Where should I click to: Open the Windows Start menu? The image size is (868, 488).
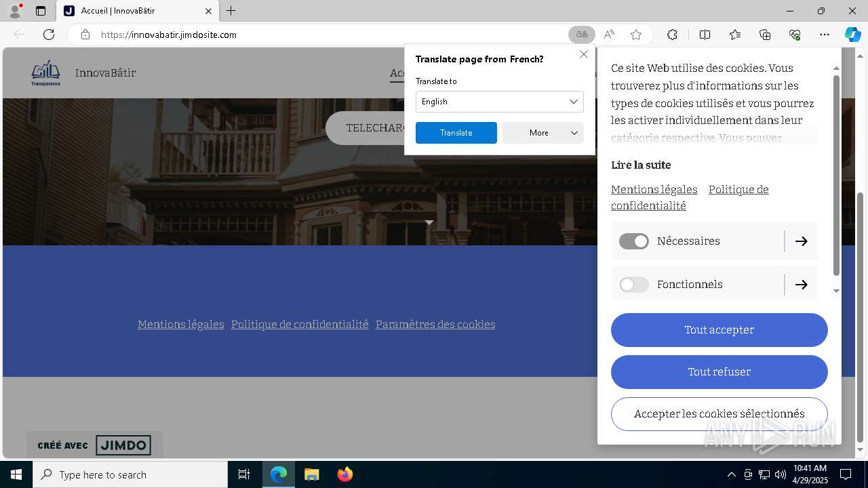click(x=16, y=474)
